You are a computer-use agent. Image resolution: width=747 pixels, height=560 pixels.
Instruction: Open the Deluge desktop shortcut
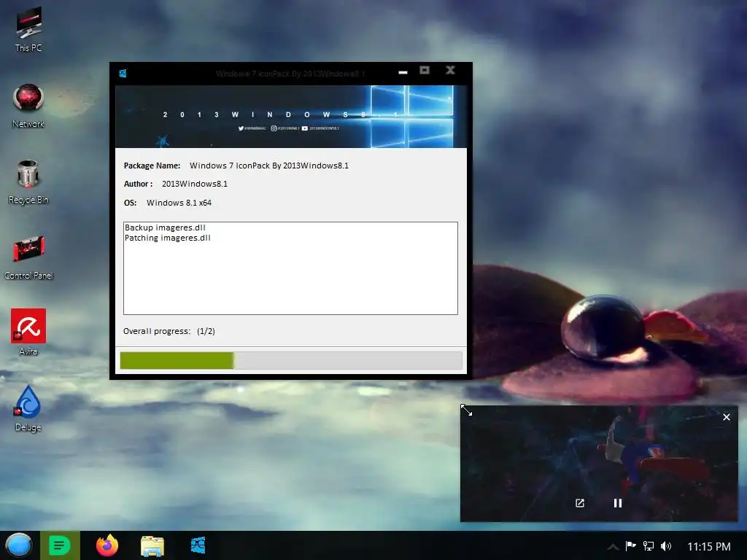(x=28, y=408)
